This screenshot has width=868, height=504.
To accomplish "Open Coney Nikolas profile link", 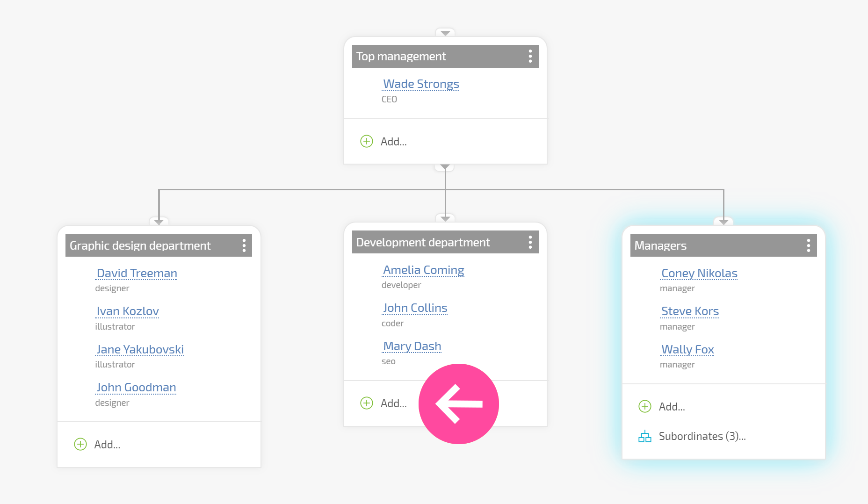I will point(699,274).
